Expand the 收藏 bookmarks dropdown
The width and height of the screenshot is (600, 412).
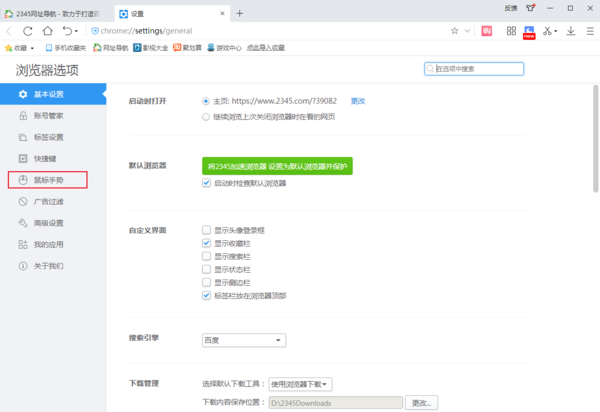pyautogui.click(x=20, y=47)
